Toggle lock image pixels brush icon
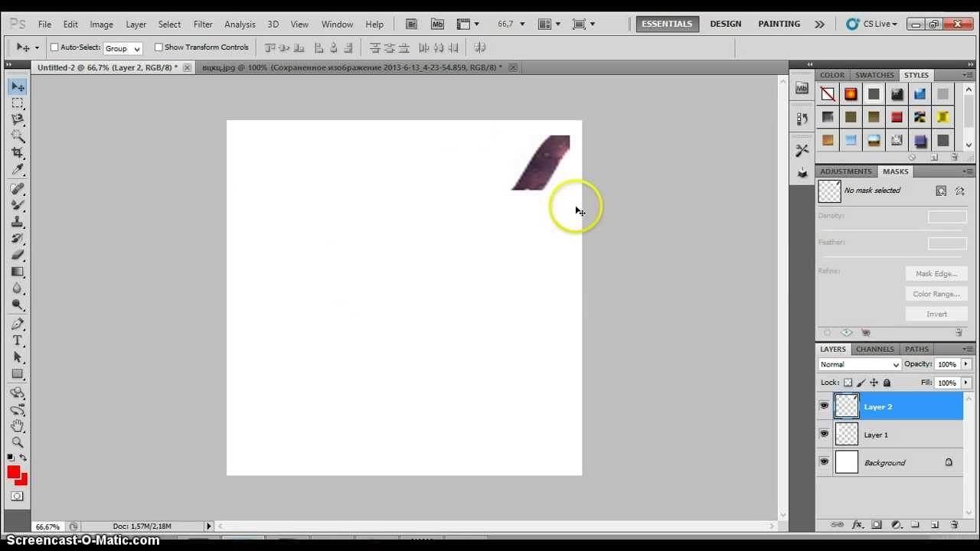The width and height of the screenshot is (980, 551). click(861, 383)
